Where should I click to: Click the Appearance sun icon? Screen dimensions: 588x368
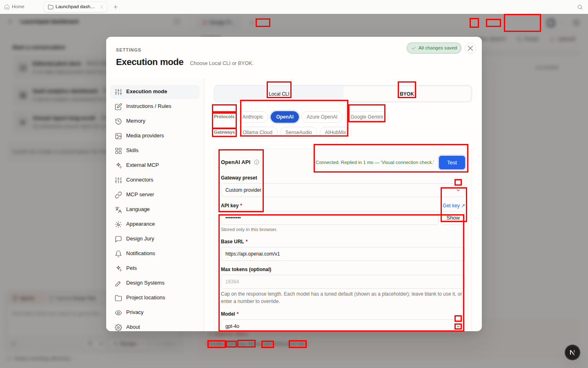[118, 224]
